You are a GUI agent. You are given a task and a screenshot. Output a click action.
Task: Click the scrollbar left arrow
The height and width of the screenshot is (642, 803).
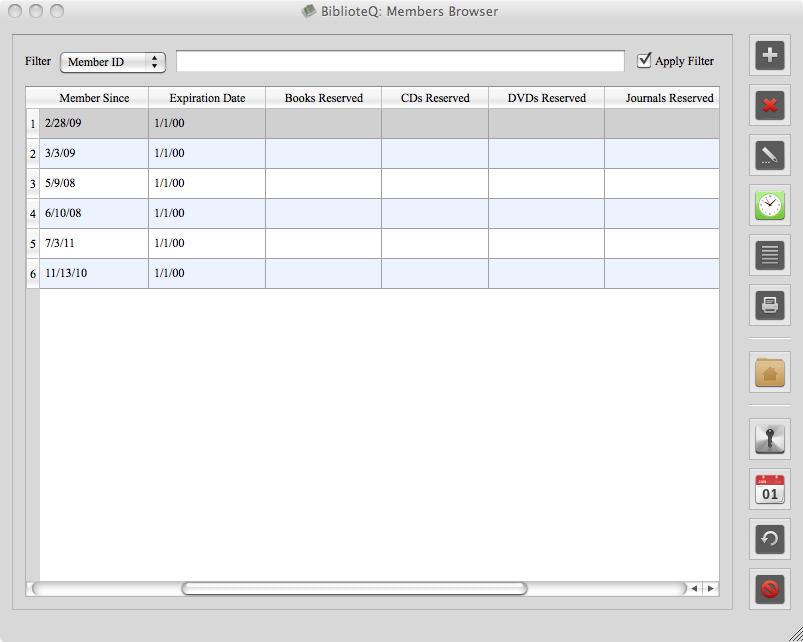694,588
